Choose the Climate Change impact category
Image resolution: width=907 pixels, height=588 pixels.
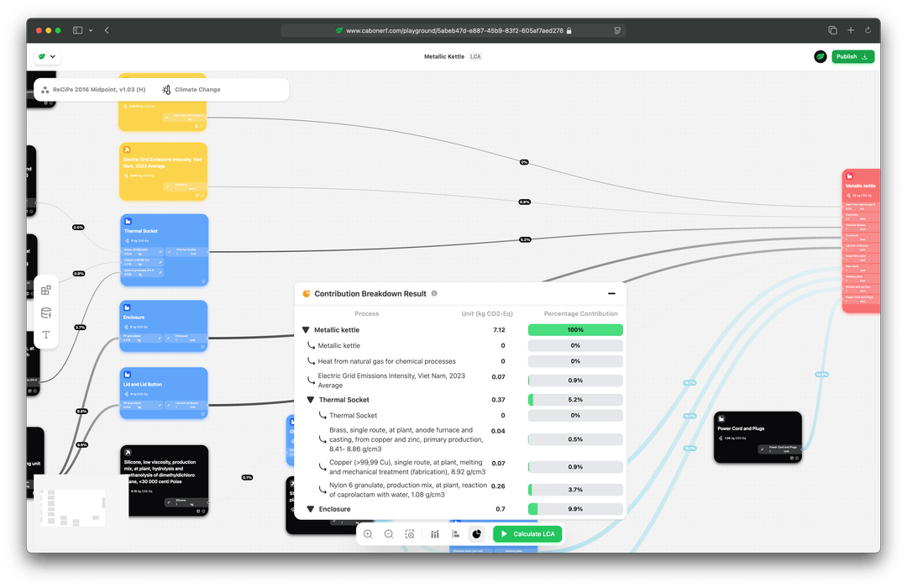coord(191,90)
